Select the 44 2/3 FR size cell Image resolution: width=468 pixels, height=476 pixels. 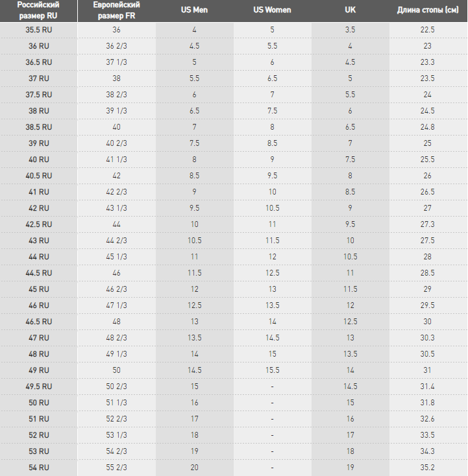pos(116,241)
